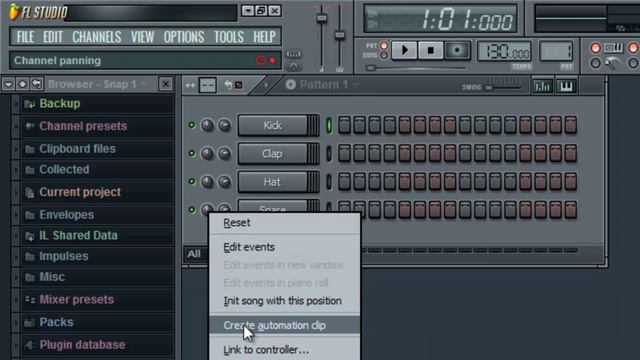640x360 pixels.
Task: Open the VIEW menu
Action: tap(142, 37)
